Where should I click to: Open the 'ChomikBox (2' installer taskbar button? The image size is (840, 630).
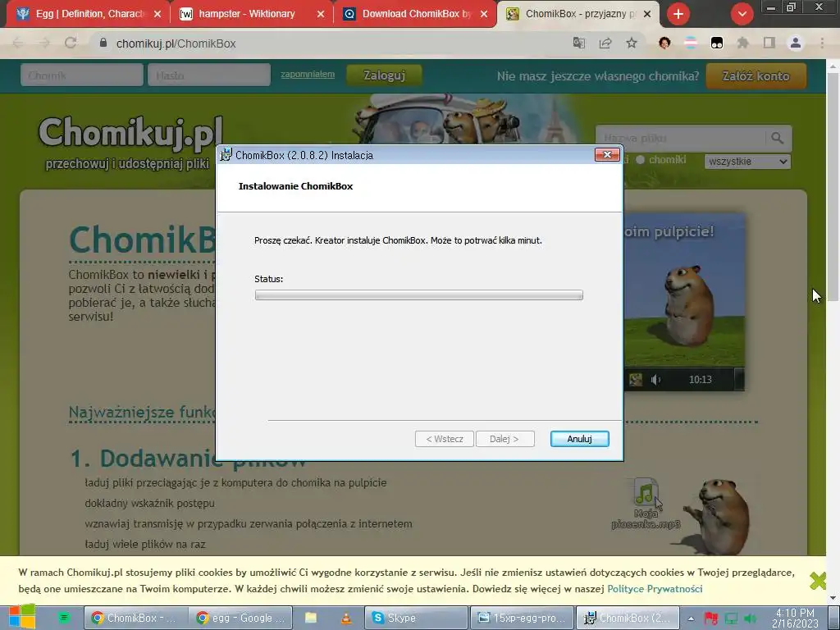coord(628,618)
